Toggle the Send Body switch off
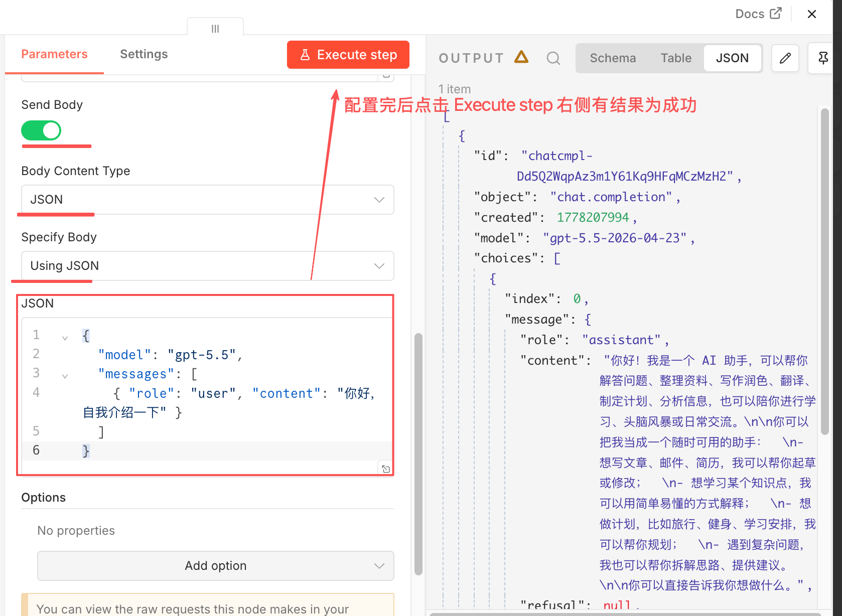The width and height of the screenshot is (842, 616). 41,130
